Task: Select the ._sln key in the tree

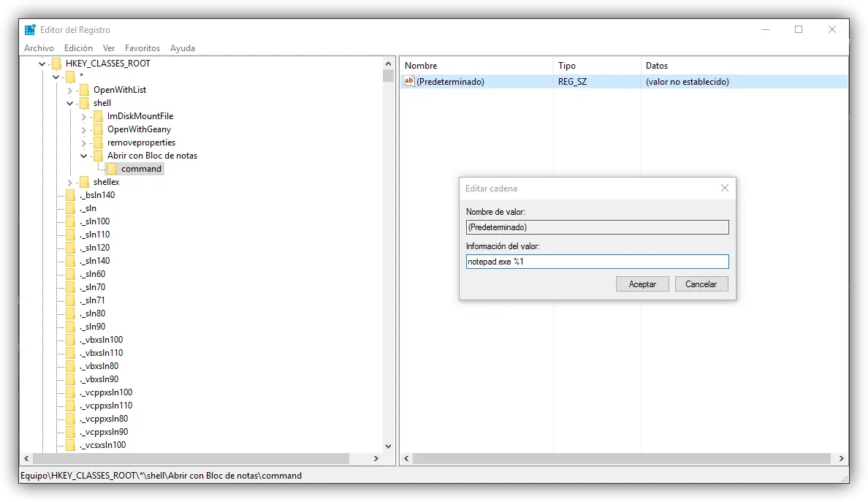Action: tap(88, 208)
